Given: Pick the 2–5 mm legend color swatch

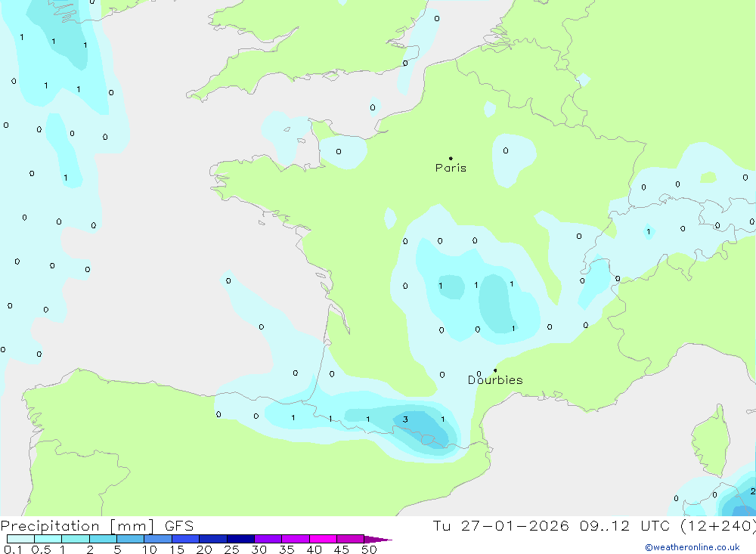Looking at the screenshot, I should coord(103,539).
